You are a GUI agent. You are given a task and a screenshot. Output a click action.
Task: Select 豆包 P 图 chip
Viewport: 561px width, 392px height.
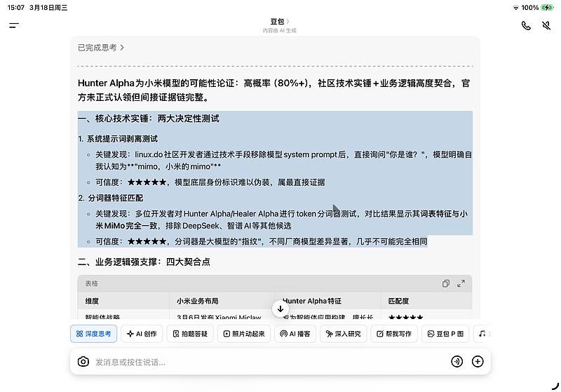[445, 334]
